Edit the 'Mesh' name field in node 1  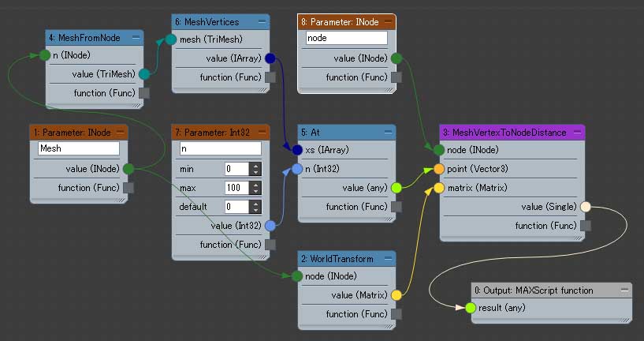pos(79,148)
